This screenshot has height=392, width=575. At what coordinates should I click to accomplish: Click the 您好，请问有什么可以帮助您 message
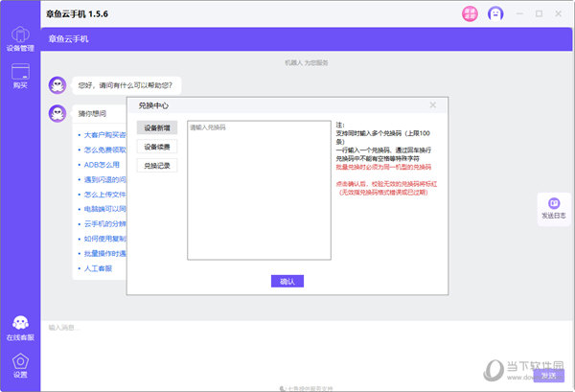tap(125, 85)
